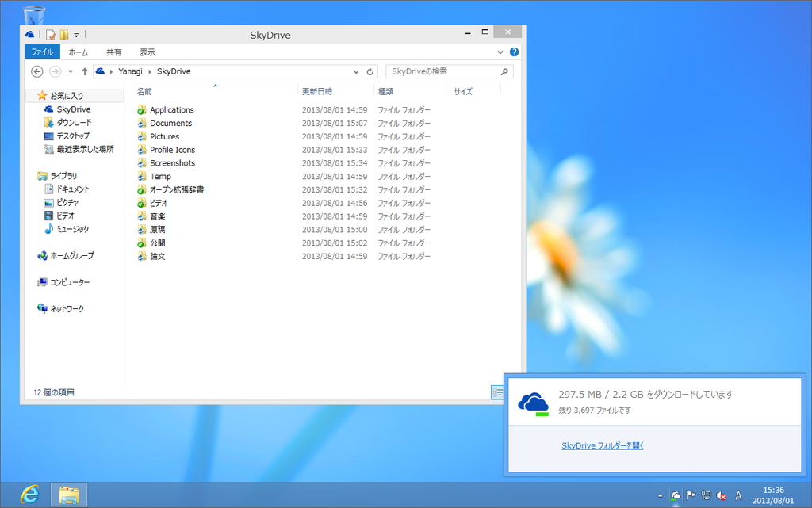Click the IME A input mode indicator

739,495
